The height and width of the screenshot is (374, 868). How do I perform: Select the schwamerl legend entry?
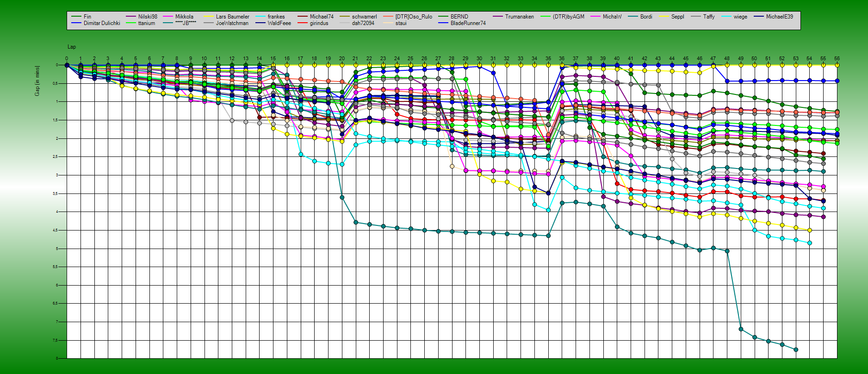[364, 17]
